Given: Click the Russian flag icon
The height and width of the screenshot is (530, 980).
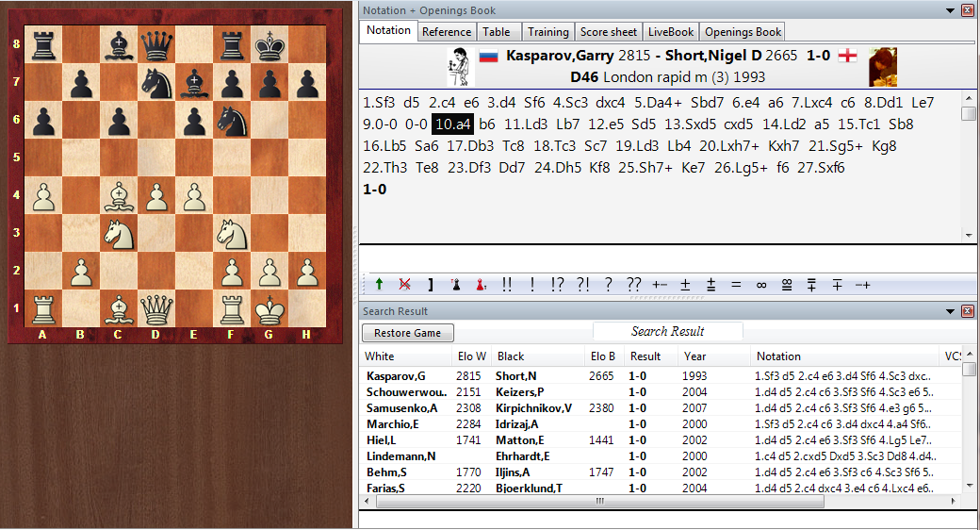Looking at the screenshot, I should tap(488, 57).
